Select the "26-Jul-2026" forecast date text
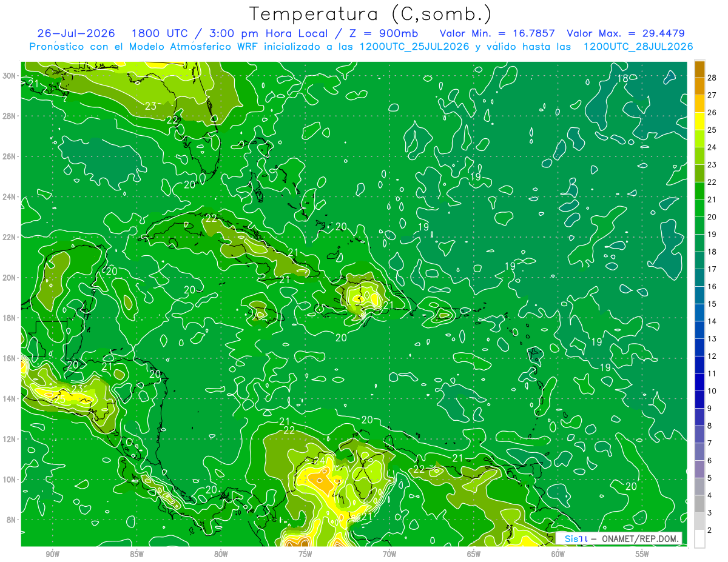The height and width of the screenshot is (562, 728). tap(75, 33)
